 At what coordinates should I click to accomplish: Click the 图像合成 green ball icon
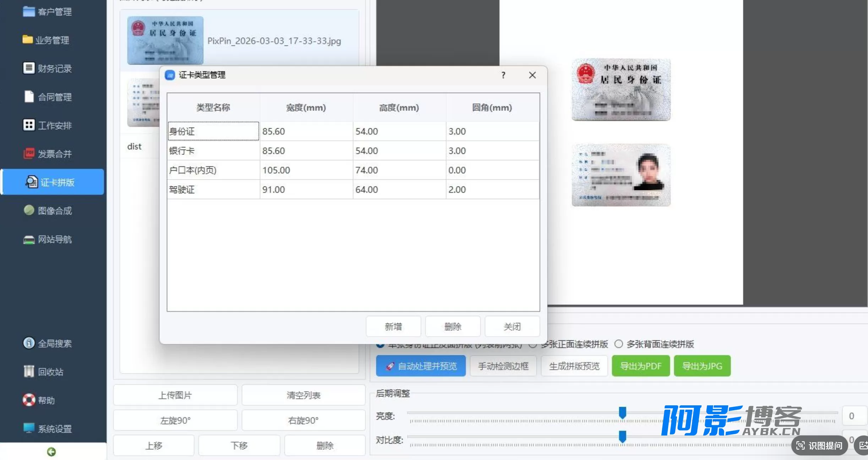pyautogui.click(x=29, y=210)
